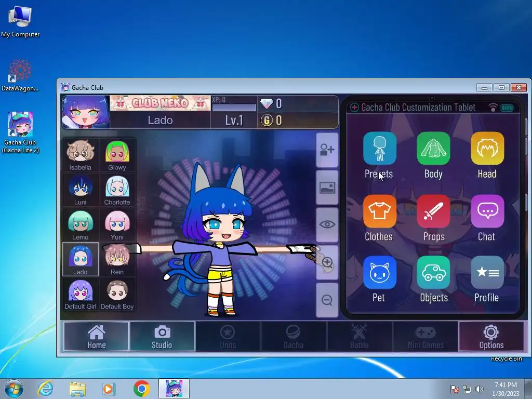Open the Units tab
532x399 pixels.
pyautogui.click(x=228, y=336)
